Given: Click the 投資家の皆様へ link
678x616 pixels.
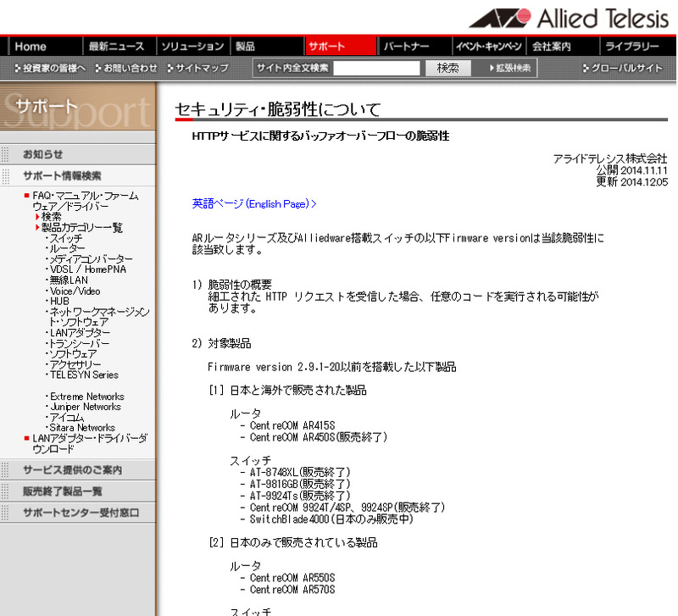Looking at the screenshot, I should click(x=51, y=68).
